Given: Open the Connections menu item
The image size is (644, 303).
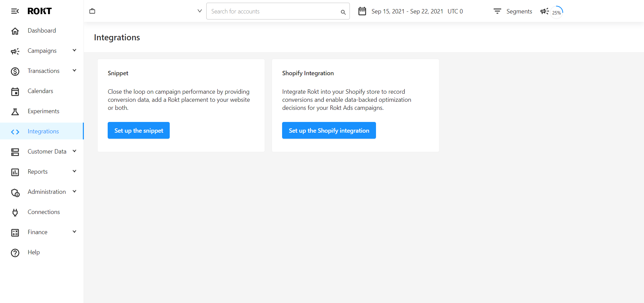Looking at the screenshot, I should pos(42,212).
